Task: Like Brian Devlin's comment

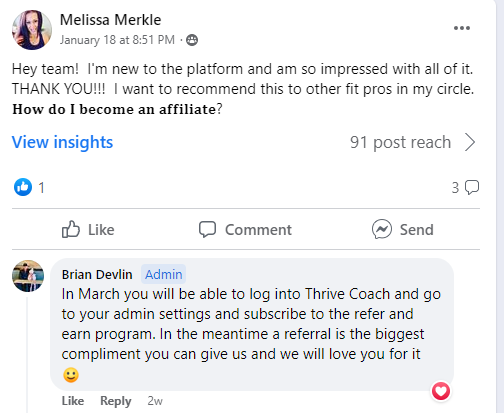Action: point(73,401)
